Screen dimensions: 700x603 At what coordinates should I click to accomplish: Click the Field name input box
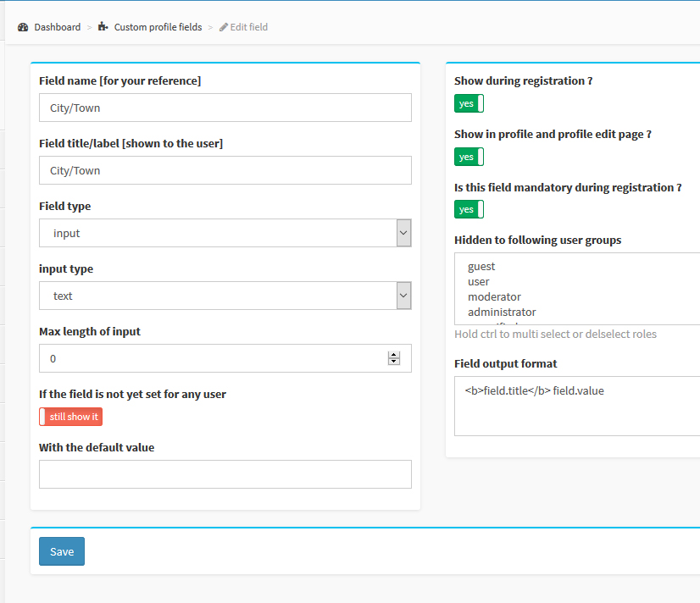pos(225,108)
